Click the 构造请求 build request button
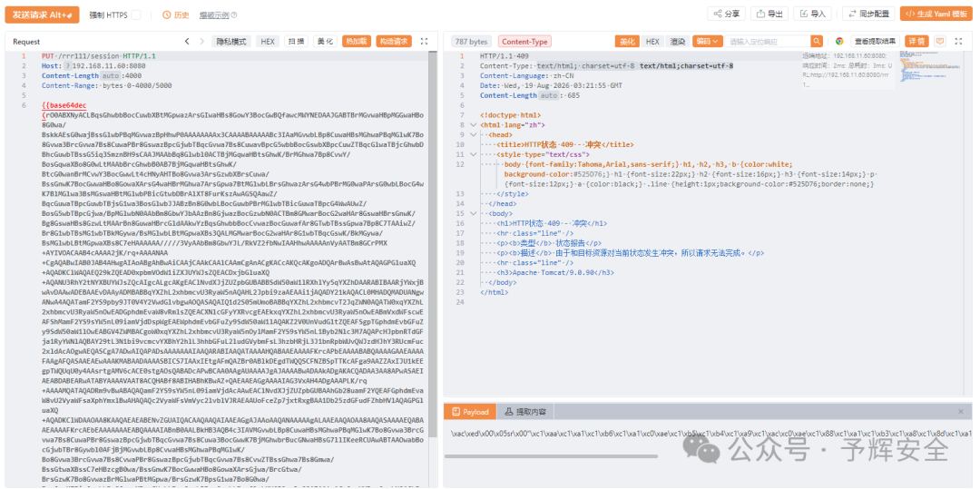 pyautogui.click(x=394, y=41)
